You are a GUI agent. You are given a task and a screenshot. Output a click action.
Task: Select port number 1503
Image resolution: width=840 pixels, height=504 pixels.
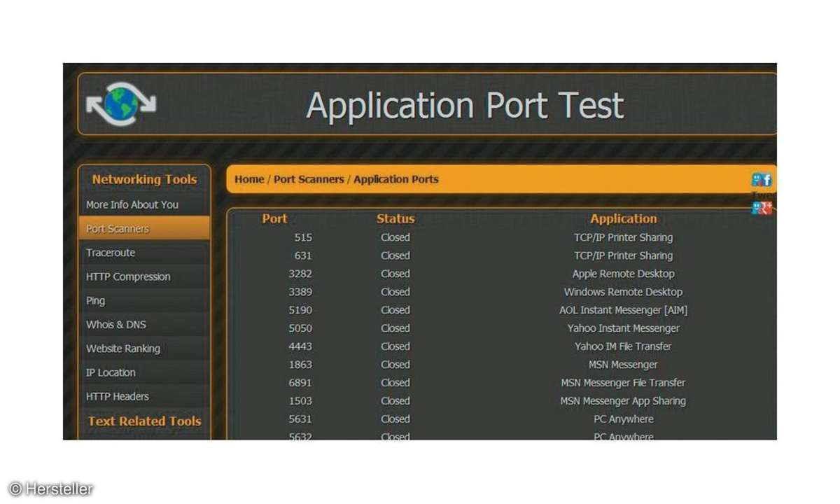click(x=300, y=401)
